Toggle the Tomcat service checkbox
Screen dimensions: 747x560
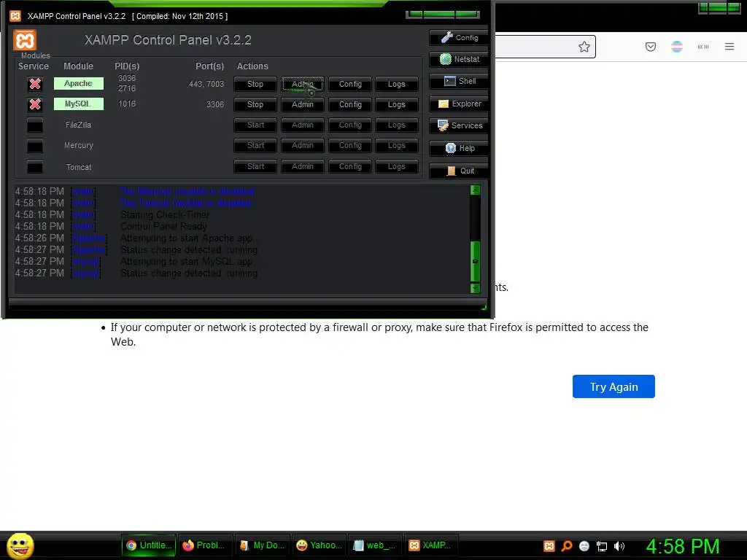[35, 167]
